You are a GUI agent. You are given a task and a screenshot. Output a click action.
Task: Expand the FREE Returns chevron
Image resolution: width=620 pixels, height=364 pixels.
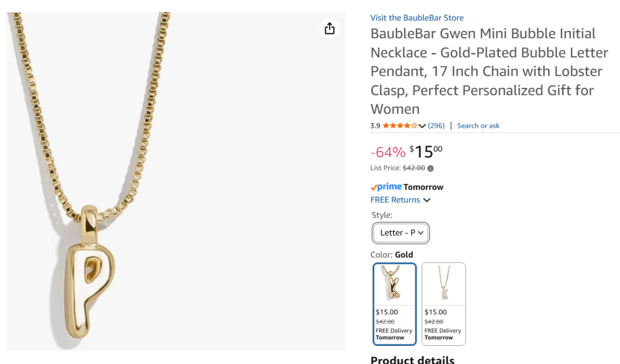pos(427,200)
